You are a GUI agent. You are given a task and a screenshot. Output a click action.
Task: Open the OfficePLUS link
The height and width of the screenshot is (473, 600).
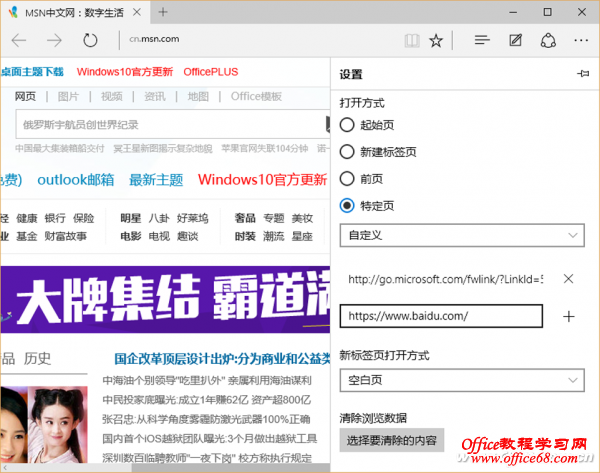click(x=211, y=72)
